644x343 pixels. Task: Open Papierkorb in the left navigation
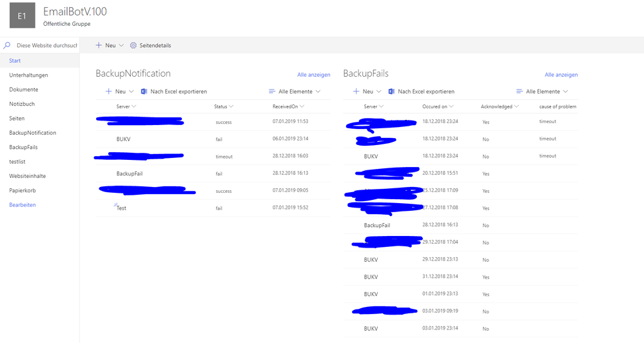point(23,190)
